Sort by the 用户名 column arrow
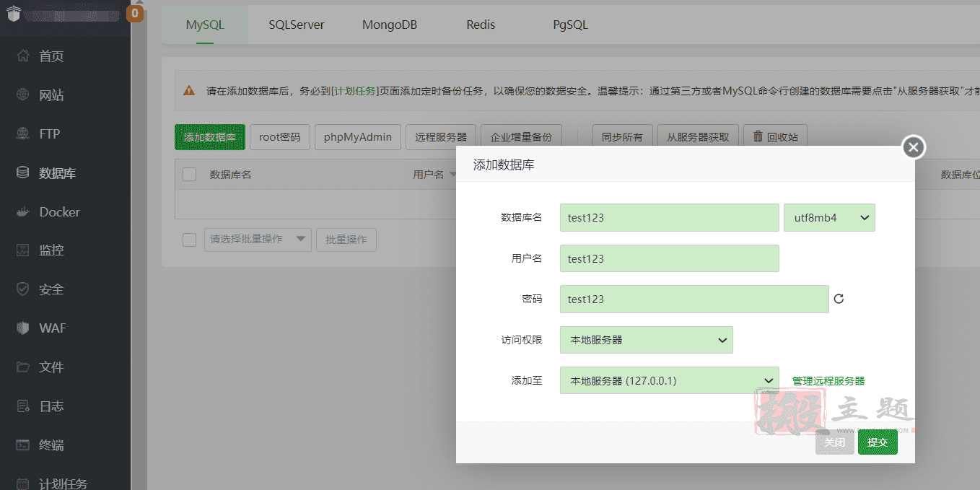This screenshot has height=490, width=980. (x=453, y=175)
